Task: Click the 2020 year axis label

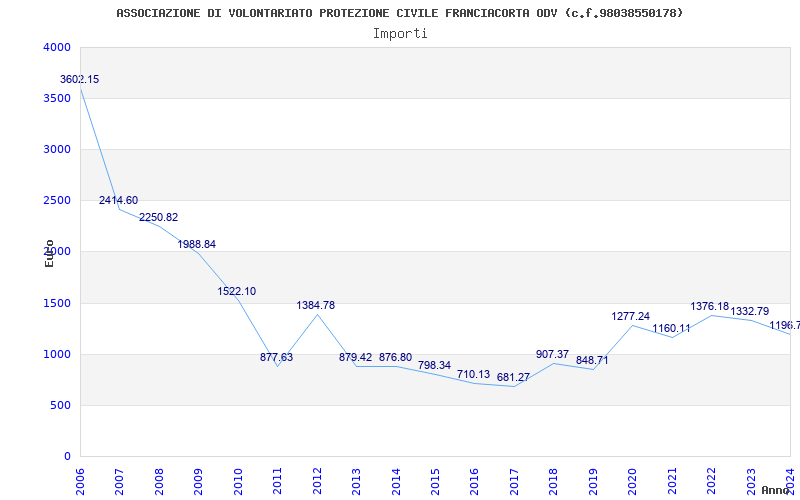Action: click(633, 479)
